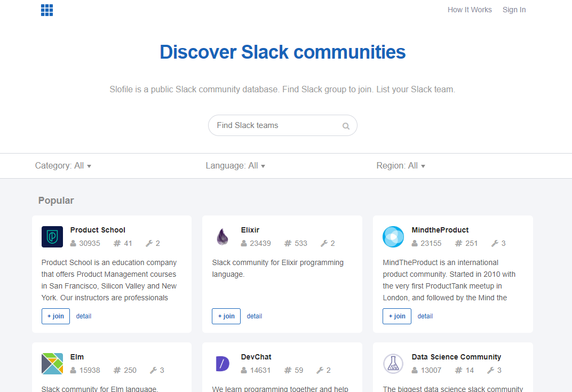The image size is (572, 392).
Task: View detail for Elixir
Action: tap(255, 316)
